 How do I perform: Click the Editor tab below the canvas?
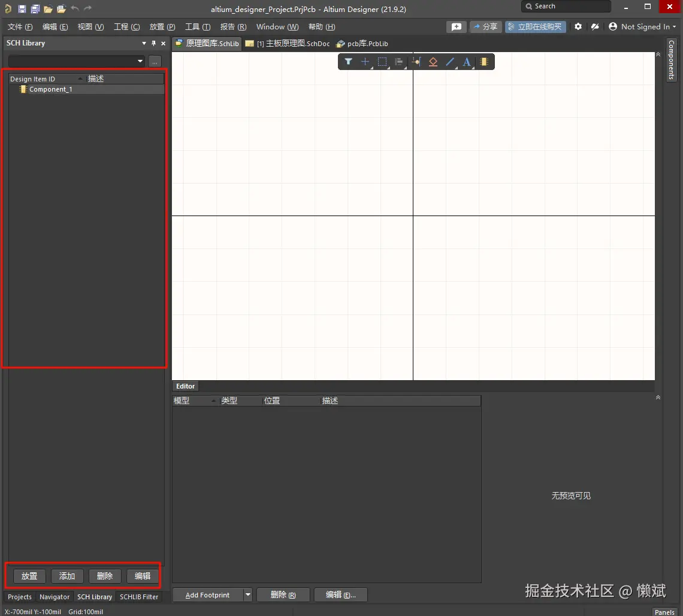[186, 386]
